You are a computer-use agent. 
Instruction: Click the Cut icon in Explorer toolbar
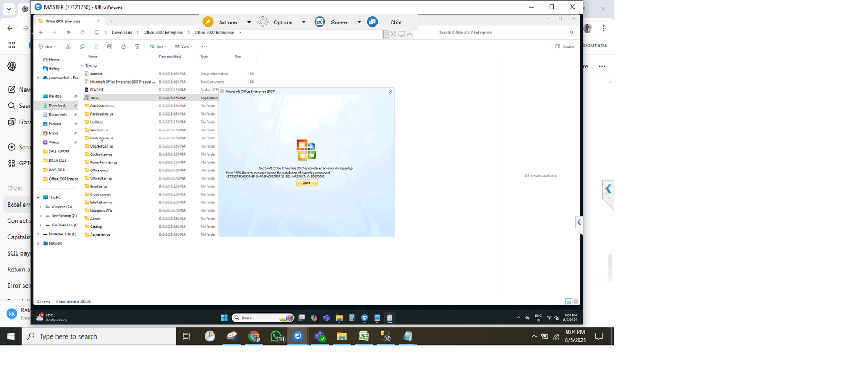pyautogui.click(x=68, y=47)
